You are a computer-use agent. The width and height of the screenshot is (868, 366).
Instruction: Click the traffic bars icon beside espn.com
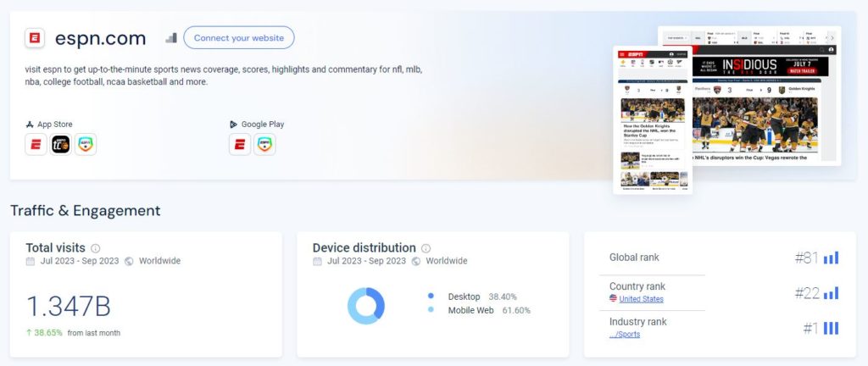171,38
